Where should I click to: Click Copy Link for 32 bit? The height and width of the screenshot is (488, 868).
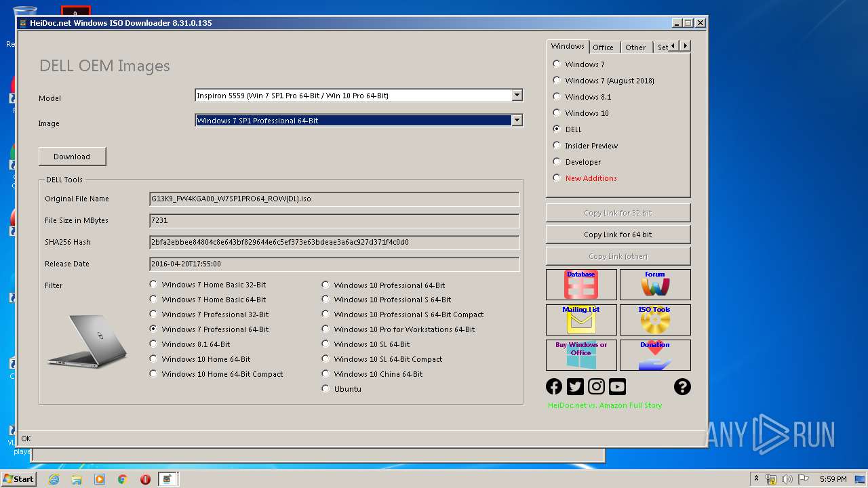618,213
